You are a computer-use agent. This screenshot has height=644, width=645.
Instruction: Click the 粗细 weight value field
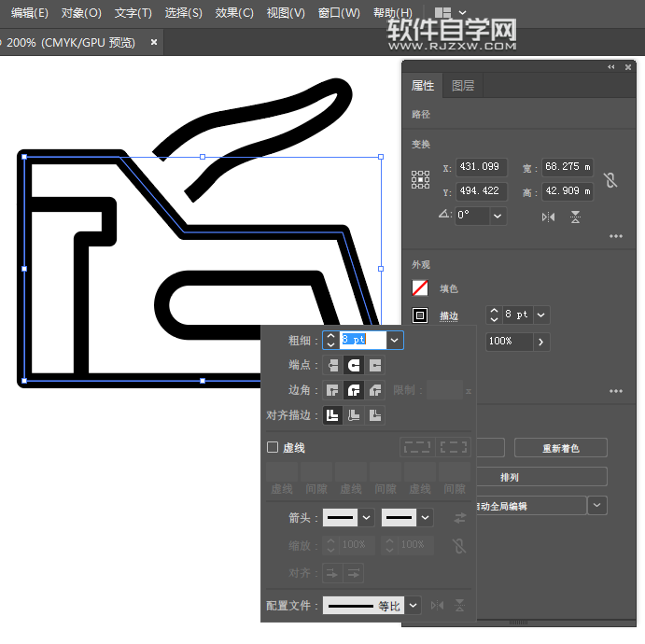[363, 340]
